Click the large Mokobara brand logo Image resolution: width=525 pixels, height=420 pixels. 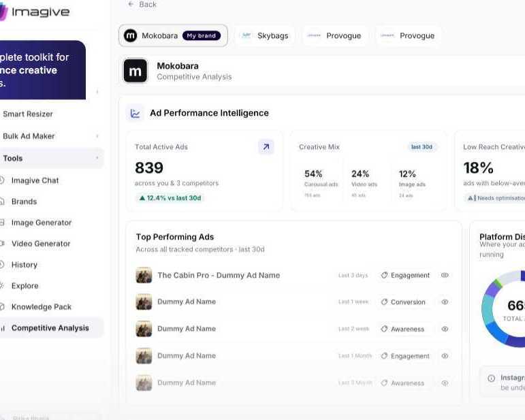point(136,71)
